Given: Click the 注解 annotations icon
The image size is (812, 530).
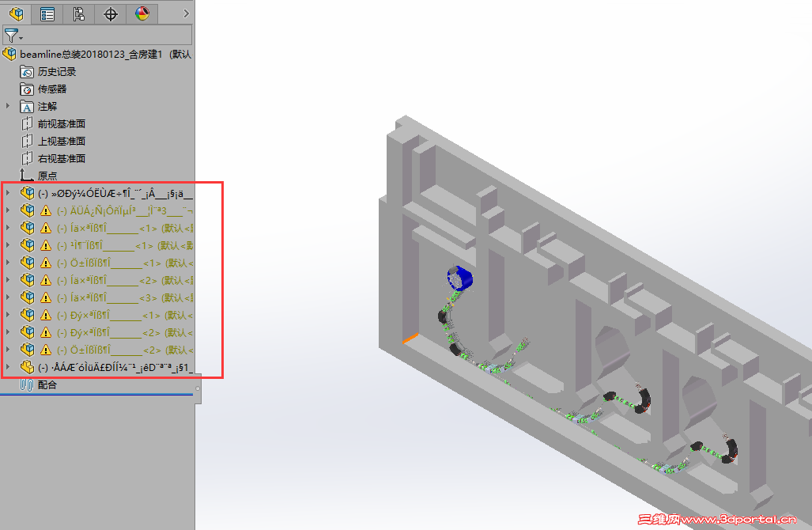Looking at the screenshot, I should tap(27, 106).
